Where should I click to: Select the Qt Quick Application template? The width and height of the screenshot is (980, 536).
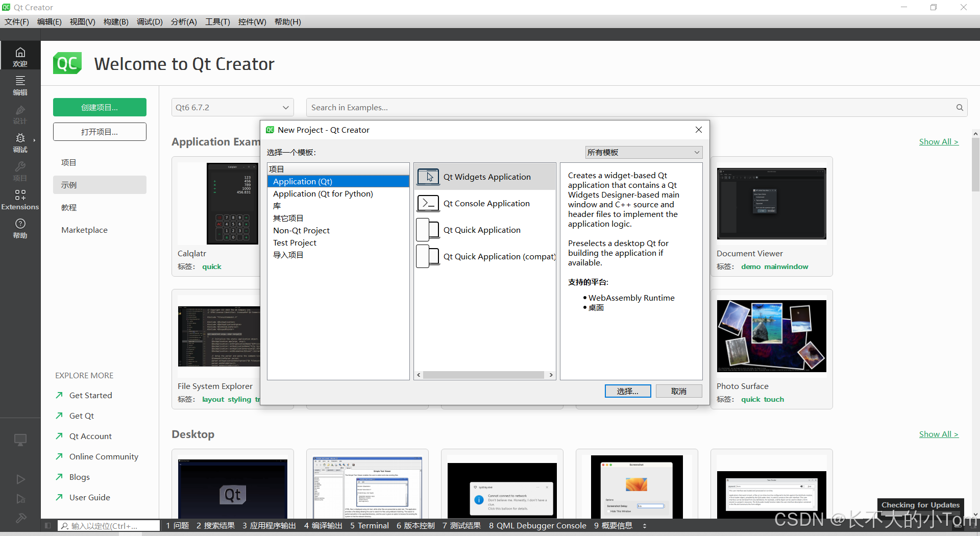coord(484,230)
